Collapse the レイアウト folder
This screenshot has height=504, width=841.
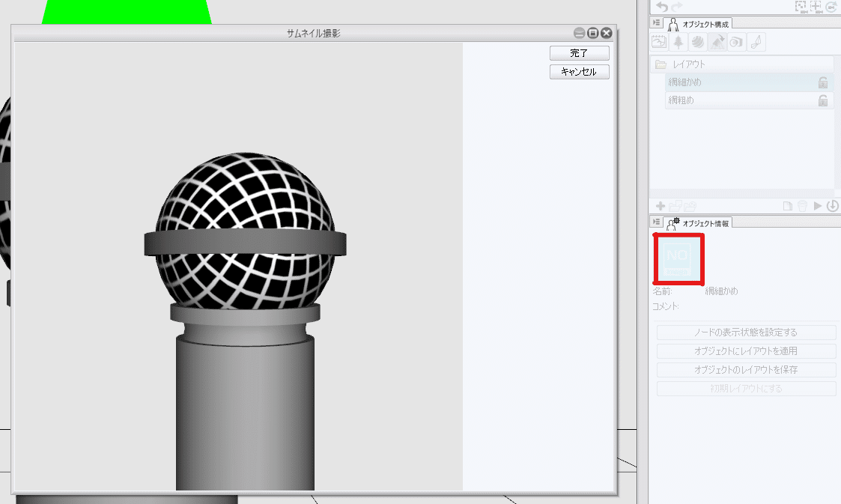(x=661, y=64)
